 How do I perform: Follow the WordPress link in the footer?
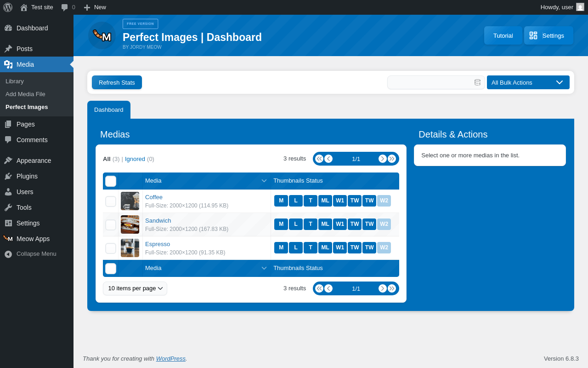click(171, 359)
